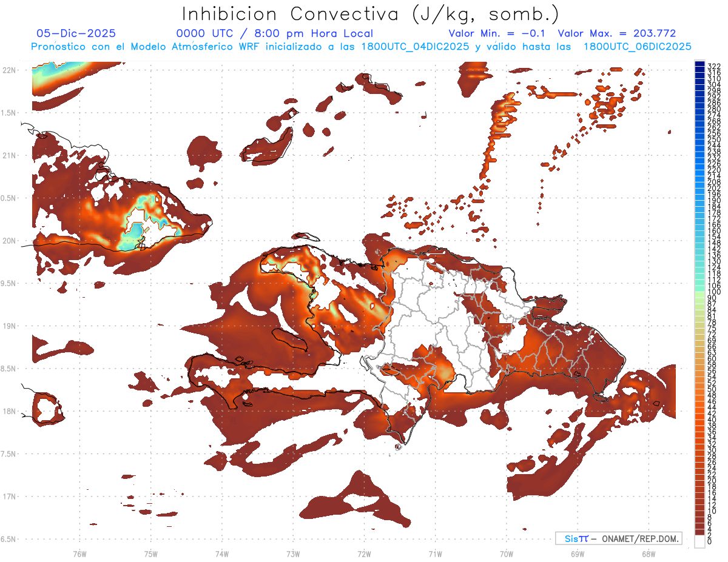Click the "76W" longitude label
Viewport: 728px width, 562px height.
pos(79,554)
